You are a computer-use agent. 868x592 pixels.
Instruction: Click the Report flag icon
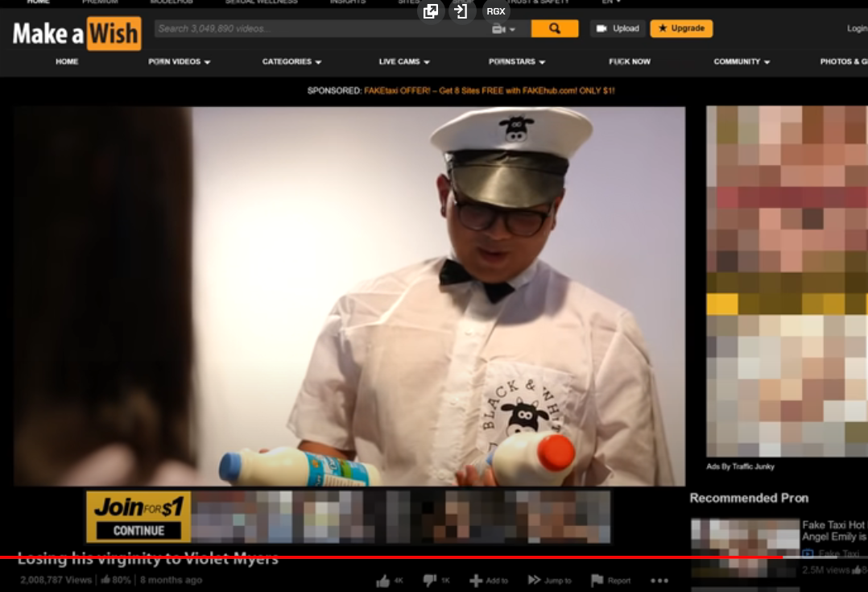597,581
